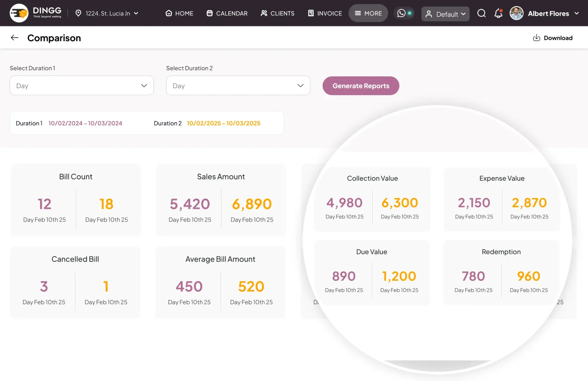Click the Redemption card title
588x381 pixels.
point(501,252)
